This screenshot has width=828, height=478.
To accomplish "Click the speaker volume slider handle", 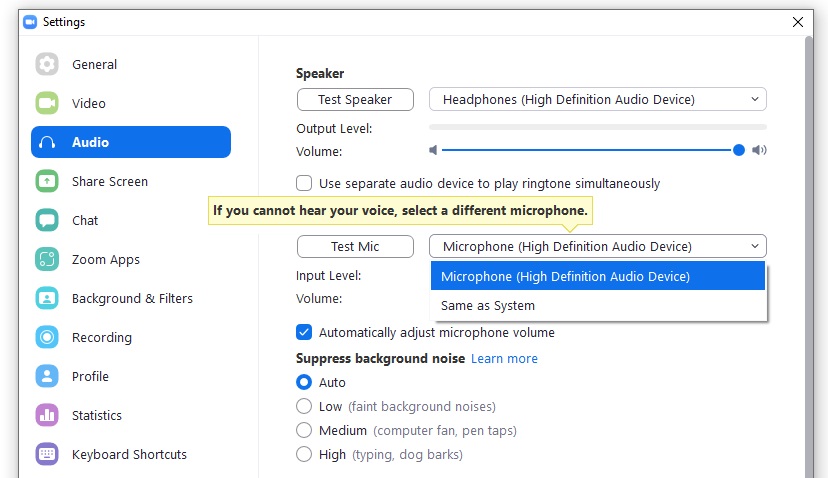I will click(739, 151).
